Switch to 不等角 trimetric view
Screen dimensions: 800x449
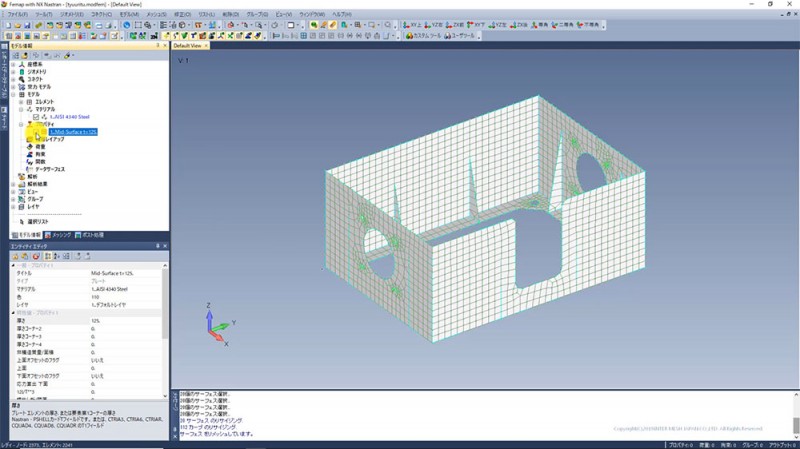coord(588,25)
